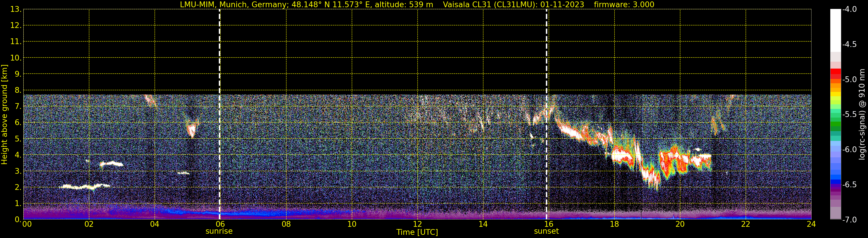Click the '04' time axis tick label
The width and height of the screenshot is (868, 238).
tap(155, 224)
